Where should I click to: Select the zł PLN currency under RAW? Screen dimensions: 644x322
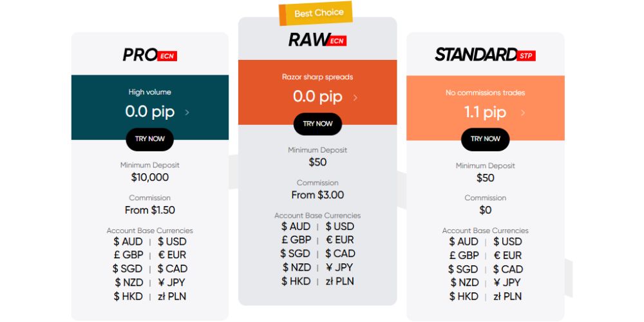click(339, 281)
